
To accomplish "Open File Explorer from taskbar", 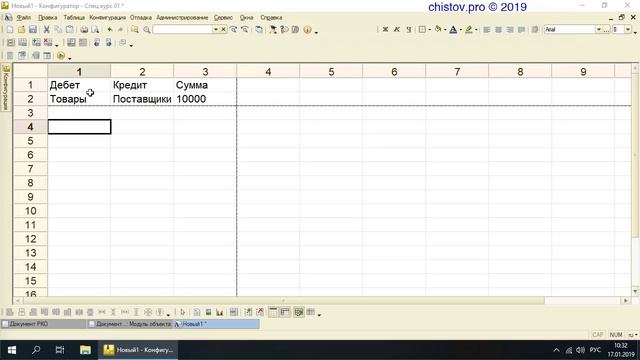I will pyautogui.click(x=85, y=350).
